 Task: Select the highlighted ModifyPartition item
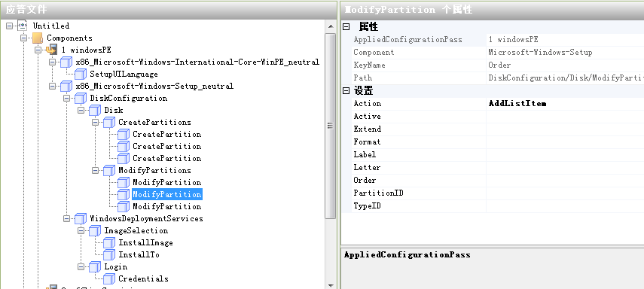[x=166, y=195]
